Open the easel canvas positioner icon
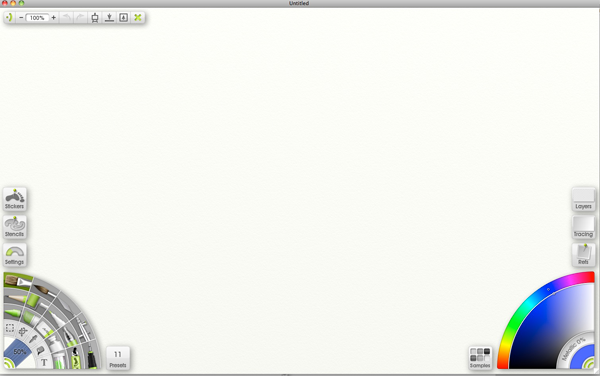Image resolution: width=600 pixels, height=376 pixels. (x=95, y=18)
